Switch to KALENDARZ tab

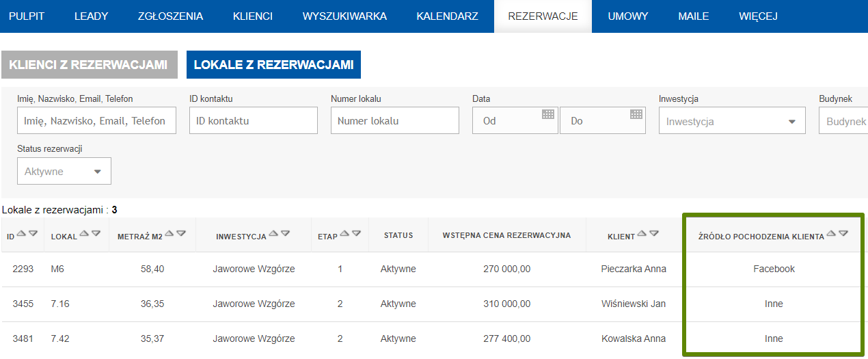(x=448, y=16)
